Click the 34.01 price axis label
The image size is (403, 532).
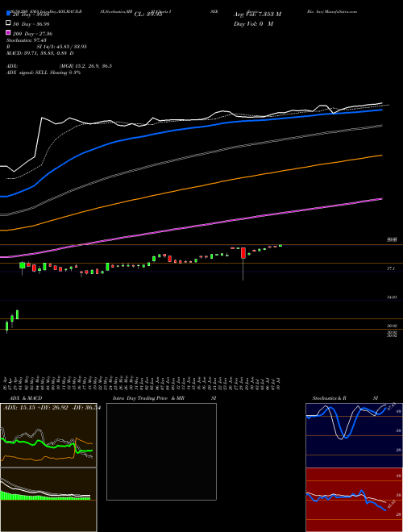[x=392, y=297]
